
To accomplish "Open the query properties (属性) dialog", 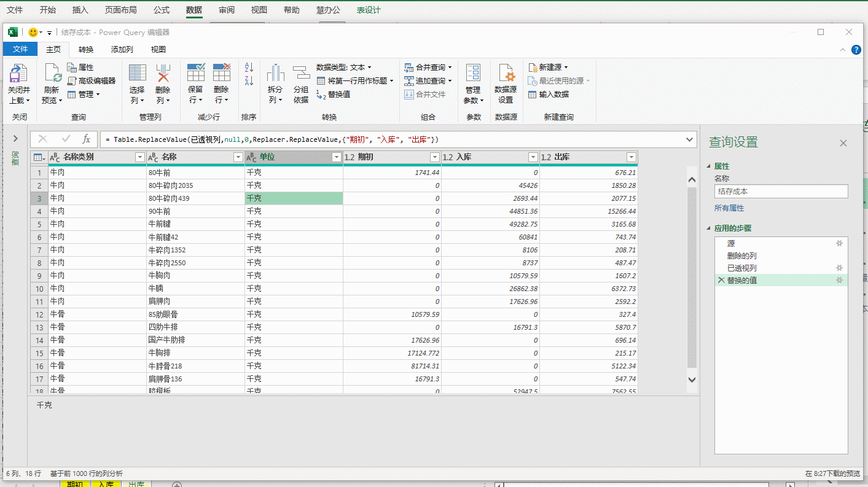I will 80,68.
